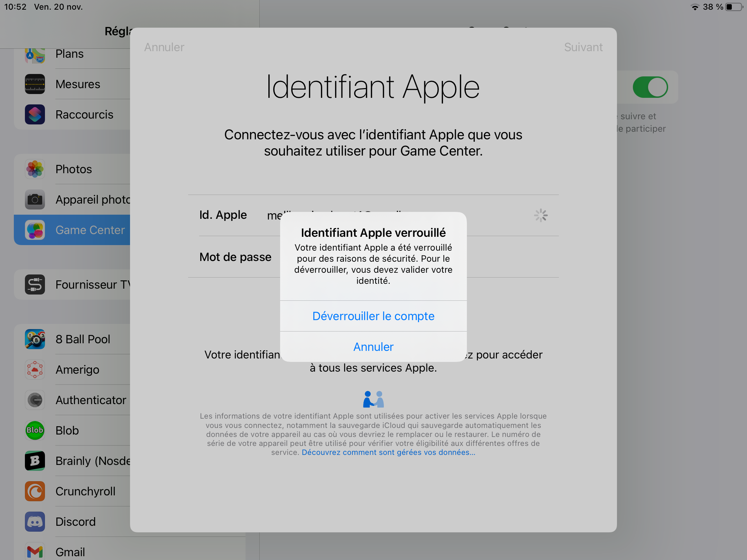This screenshot has height=560, width=747.
Task: Toggle the green Game Center switch
Action: click(x=650, y=87)
